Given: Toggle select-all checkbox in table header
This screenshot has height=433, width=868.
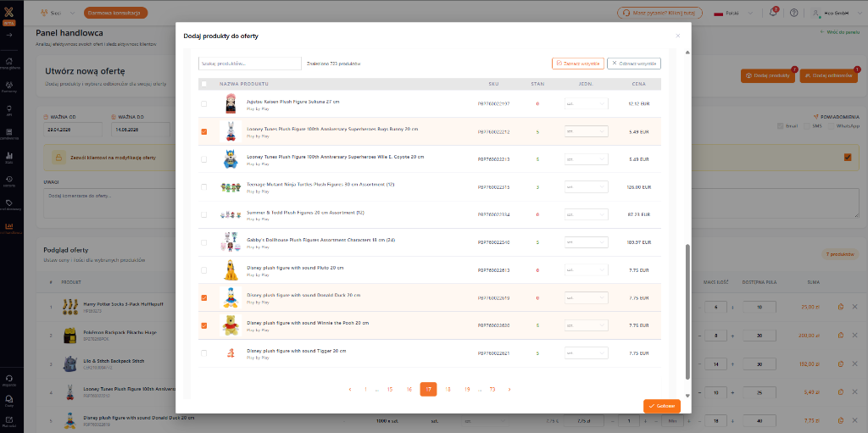Looking at the screenshot, I should pos(203,84).
